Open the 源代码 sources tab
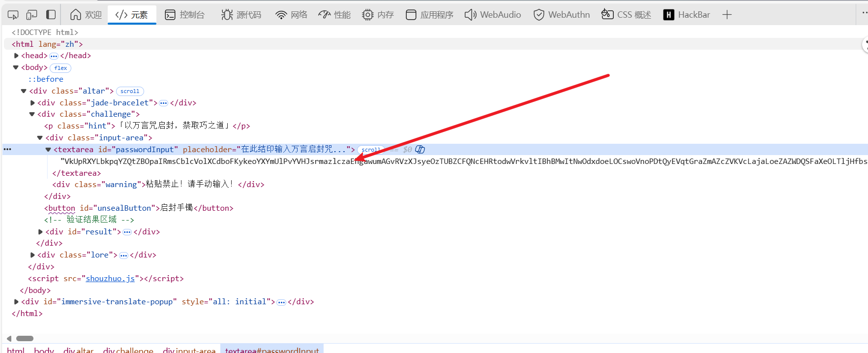Screen dimensions: 868x353 point(241,15)
